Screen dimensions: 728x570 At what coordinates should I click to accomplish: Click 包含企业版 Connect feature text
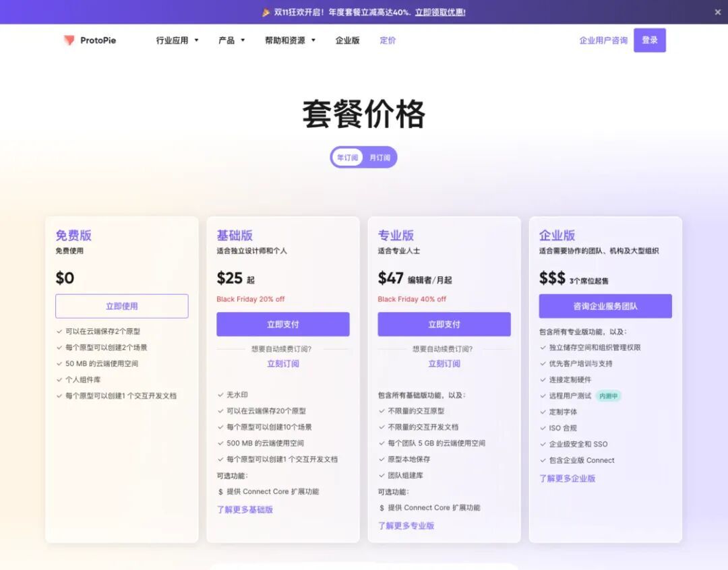(x=581, y=460)
